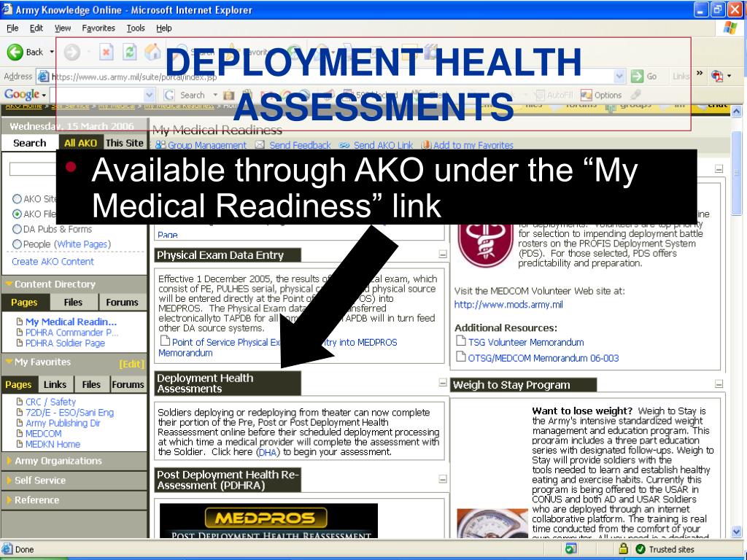Minimize the Deployment Health Assessments panel
747x560 pixels.
(x=443, y=383)
